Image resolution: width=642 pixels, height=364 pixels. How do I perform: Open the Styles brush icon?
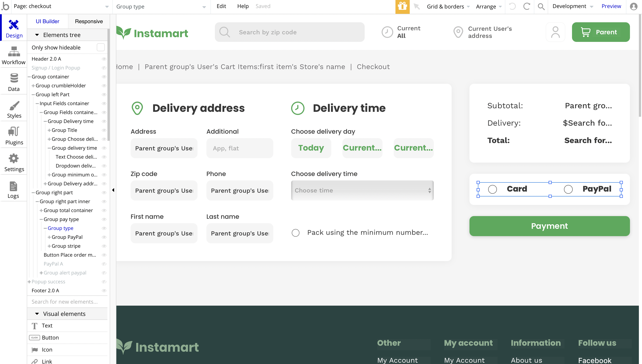click(14, 106)
